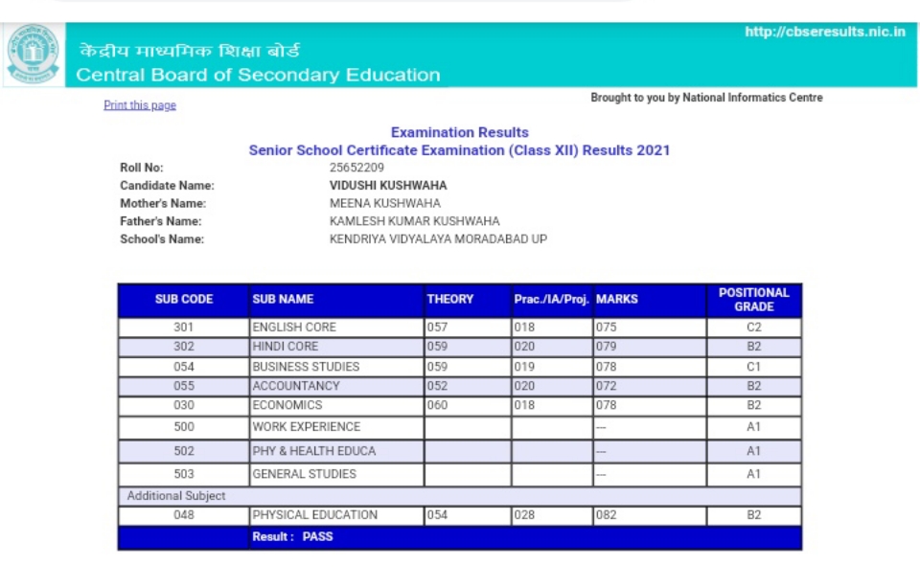The image size is (920, 588).
Task: Select English Core theory marks 057
Action: 437,328
